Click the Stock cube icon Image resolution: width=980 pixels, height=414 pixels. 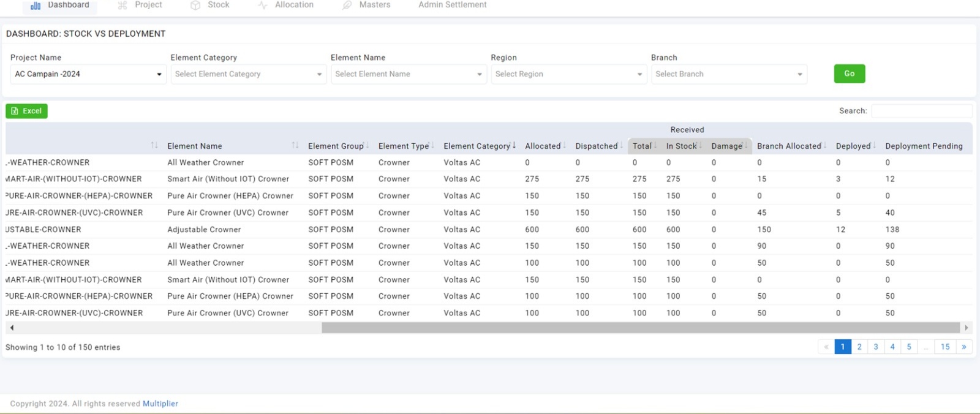tap(195, 6)
